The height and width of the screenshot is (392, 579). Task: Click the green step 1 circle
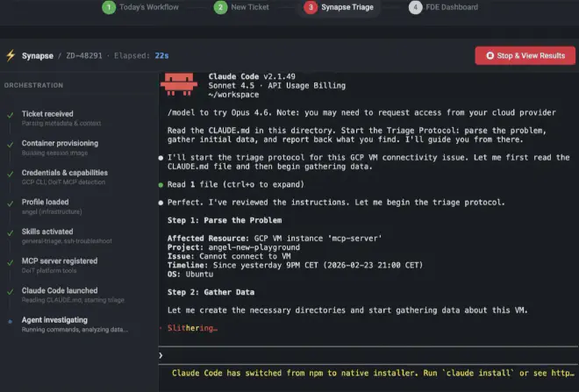point(109,7)
